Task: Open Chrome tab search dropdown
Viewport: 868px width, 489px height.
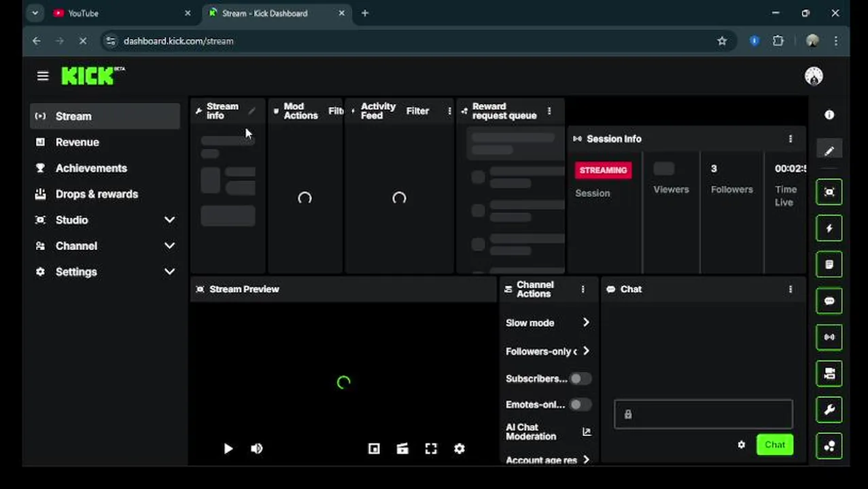Action: pos(35,13)
